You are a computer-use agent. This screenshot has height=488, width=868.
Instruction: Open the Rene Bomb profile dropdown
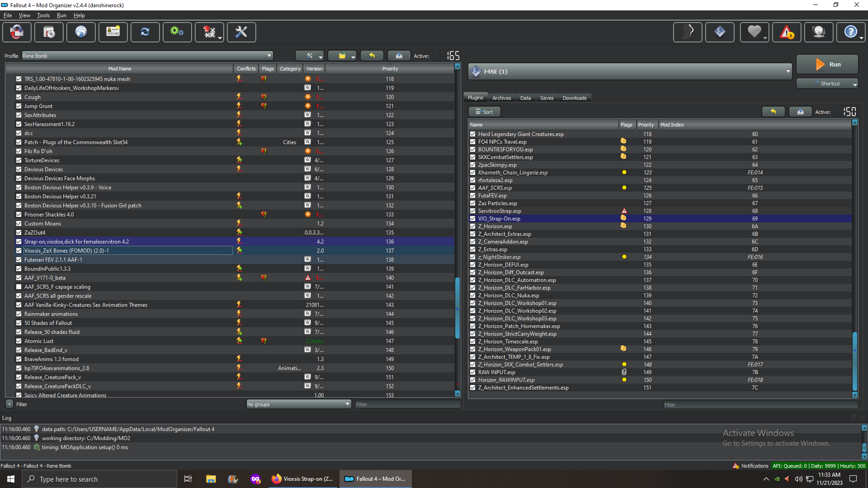click(269, 56)
